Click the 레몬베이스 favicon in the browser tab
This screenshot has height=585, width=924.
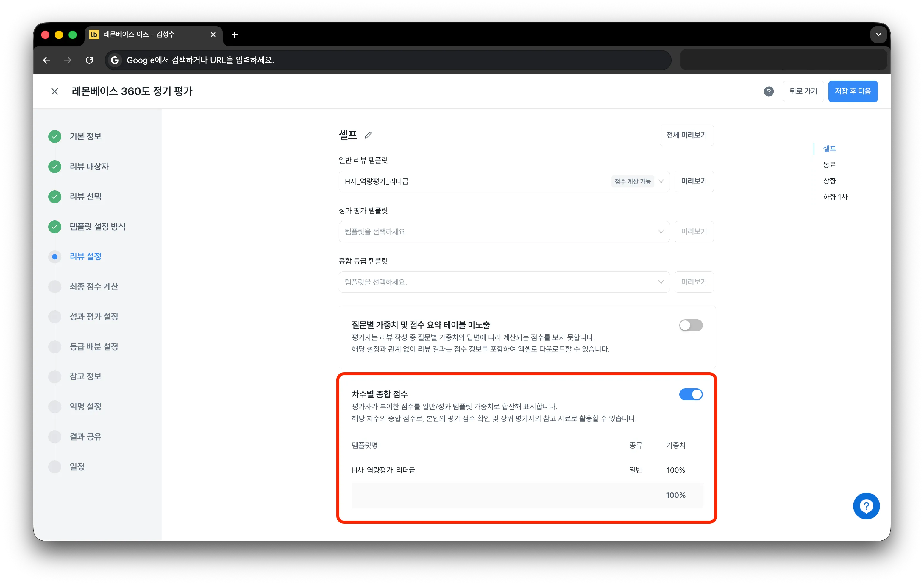pos(94,35)
